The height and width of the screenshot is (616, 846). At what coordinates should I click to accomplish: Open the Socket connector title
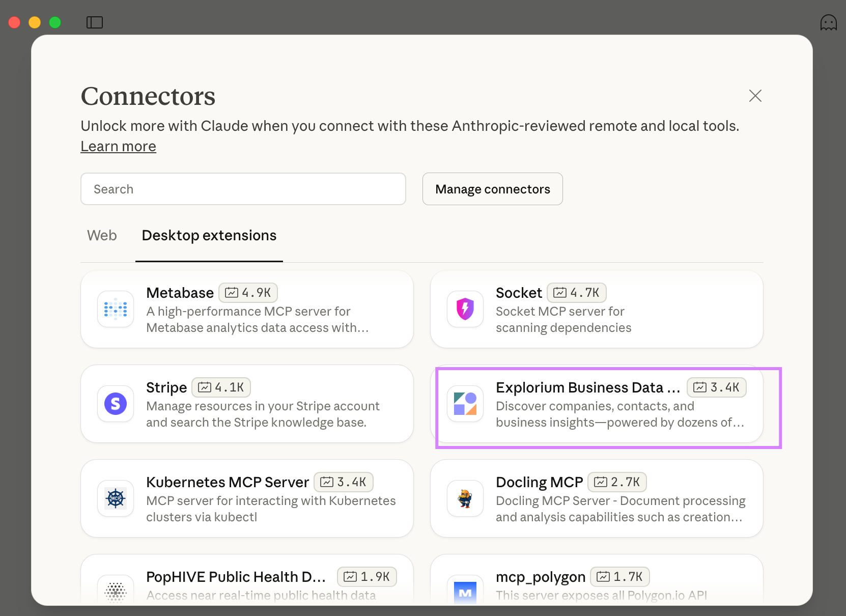(519, 293)
